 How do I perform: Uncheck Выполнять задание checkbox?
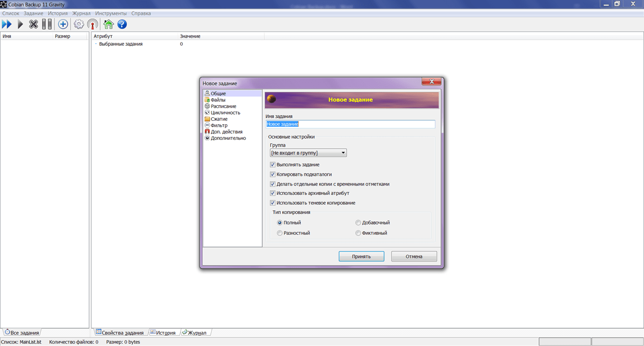click(273, 165)
